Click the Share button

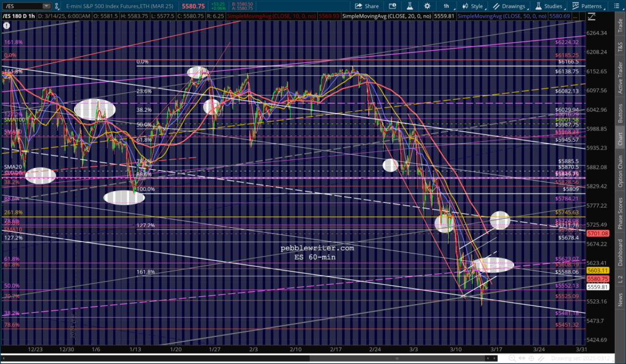(x=367, y=6)
